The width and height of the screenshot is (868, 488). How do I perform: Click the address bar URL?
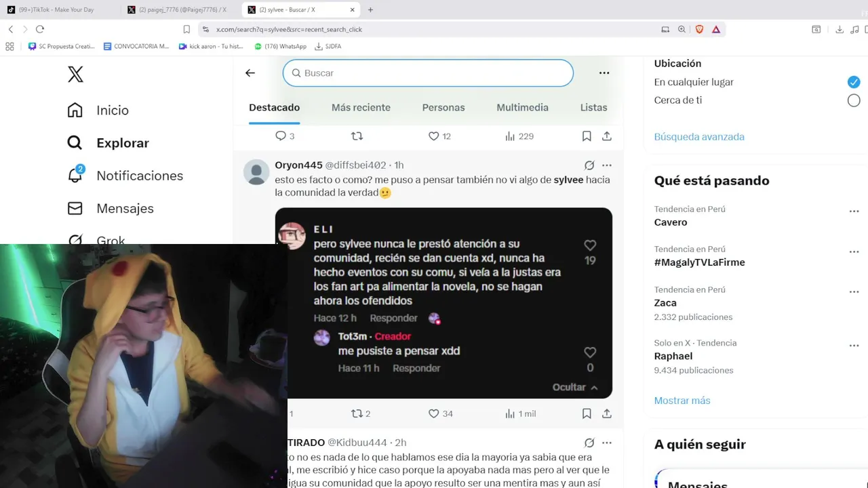coord(290,29)
